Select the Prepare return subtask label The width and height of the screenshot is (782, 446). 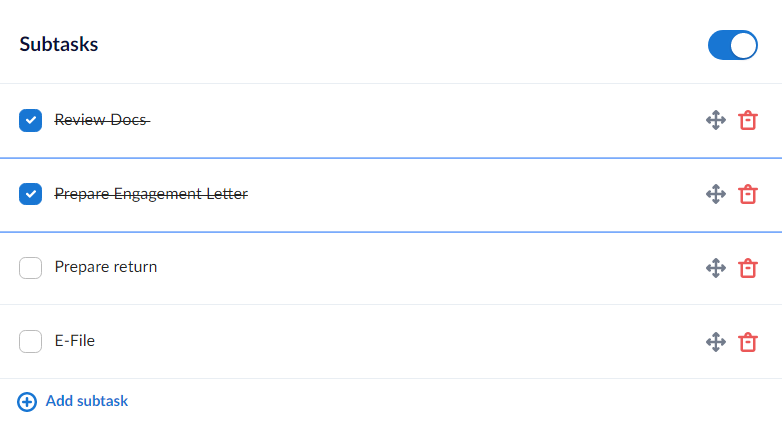pos(106,267)
